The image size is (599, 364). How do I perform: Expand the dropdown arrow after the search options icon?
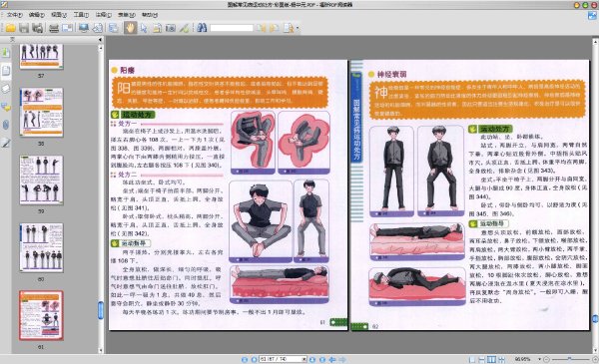(x=298, y=28)
